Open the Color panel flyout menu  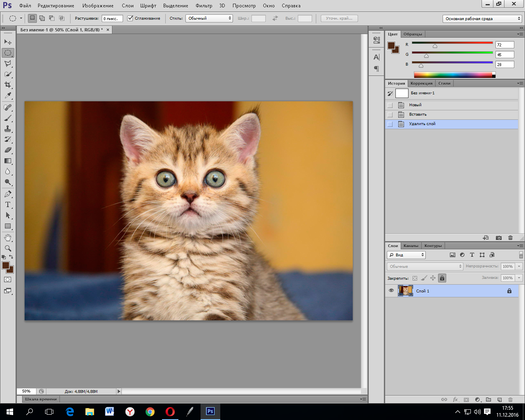pyautogui.click(x=520, y=34)
